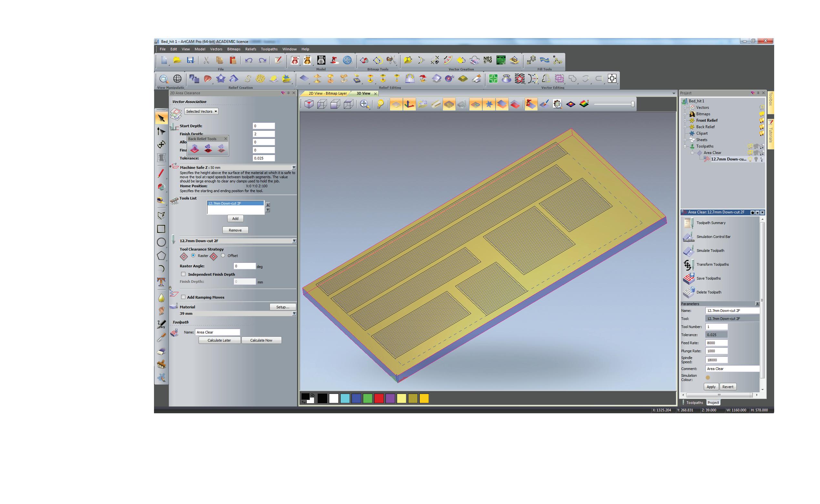Toggle the origin axes display in 3D View

[409, 104]
